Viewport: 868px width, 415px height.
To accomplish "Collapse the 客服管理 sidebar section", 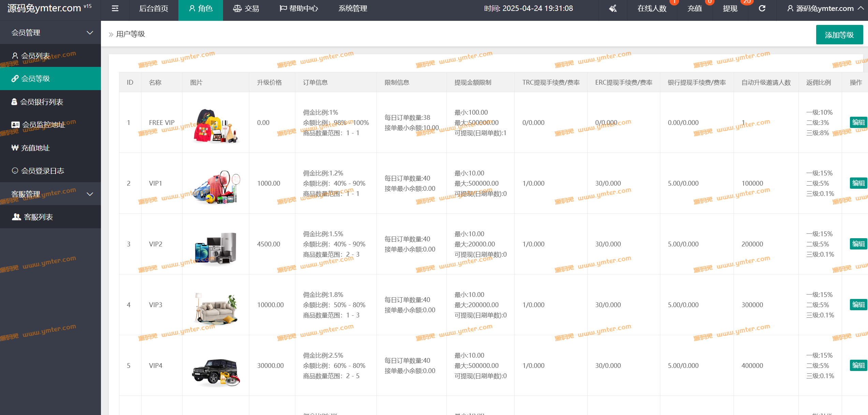I will click(x=50, y=194).
